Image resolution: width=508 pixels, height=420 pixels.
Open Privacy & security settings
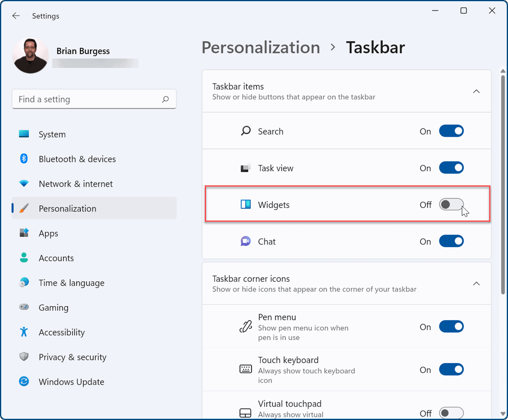coord(24,357)
